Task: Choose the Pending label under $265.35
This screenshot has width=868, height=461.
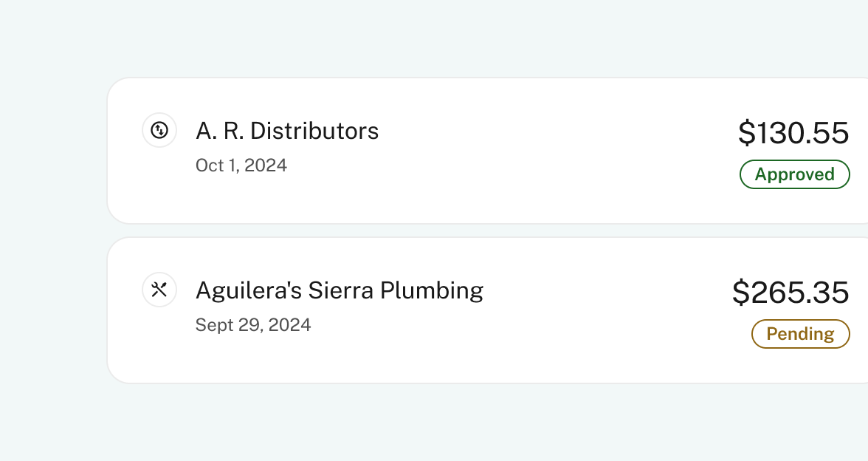Action: [x=800, y=334]
